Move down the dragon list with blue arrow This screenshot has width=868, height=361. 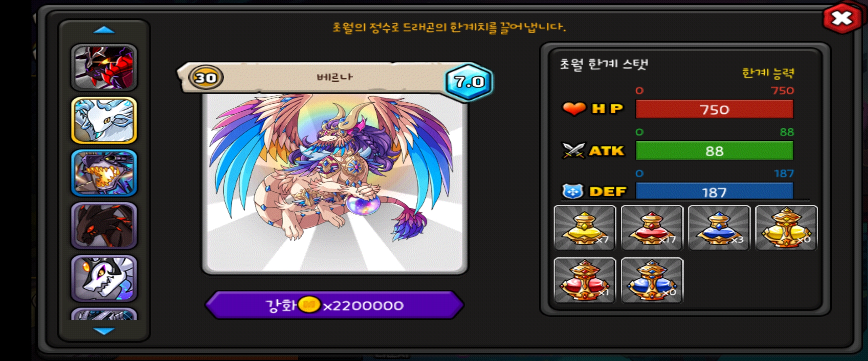[104, 331]
